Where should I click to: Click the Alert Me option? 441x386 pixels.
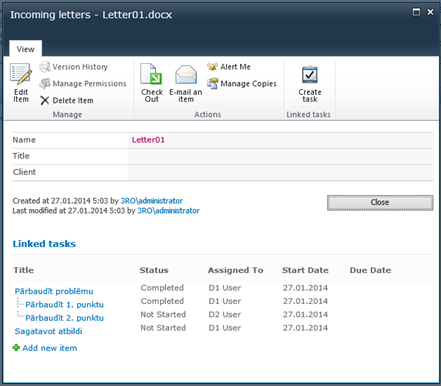tap(229, 67)
